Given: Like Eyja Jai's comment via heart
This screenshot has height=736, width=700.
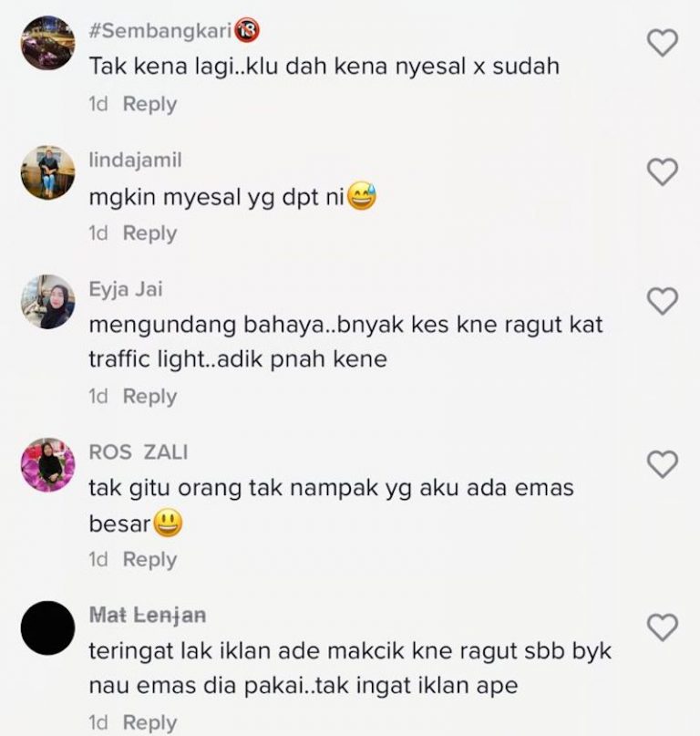Looking at the screenshot, I should (x=663, y=301).
